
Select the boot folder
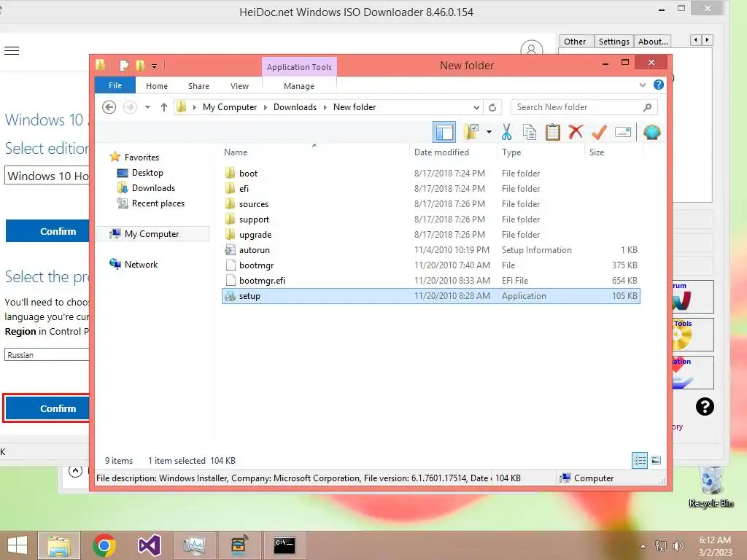point(430,174)
